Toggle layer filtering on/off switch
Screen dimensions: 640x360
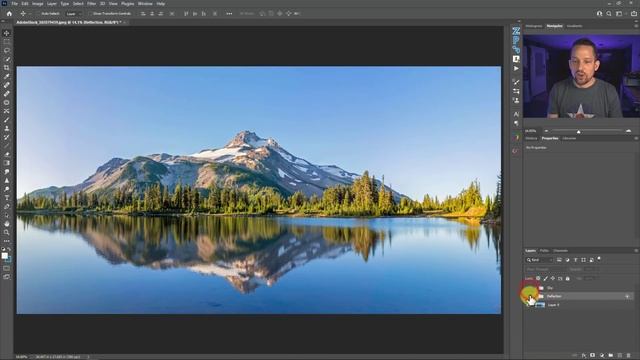click(599, 259)
